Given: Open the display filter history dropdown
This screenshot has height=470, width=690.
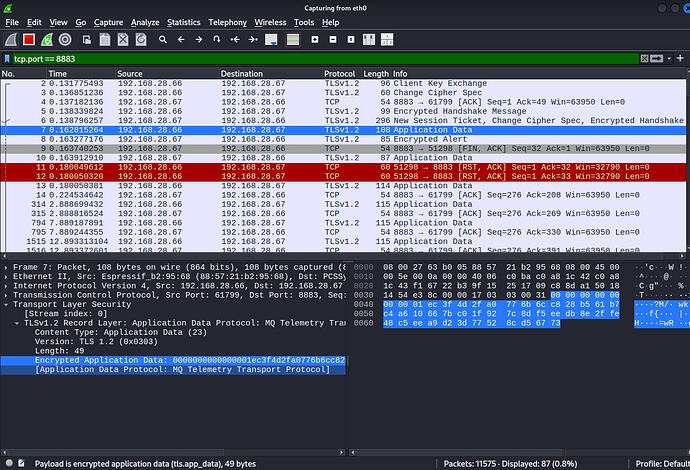Looking at the screenshot, I should [x=669, y=59].
